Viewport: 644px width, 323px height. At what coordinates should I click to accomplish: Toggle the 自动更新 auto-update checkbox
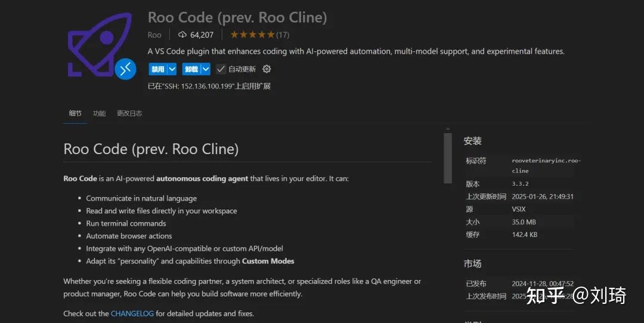point(221,69)
